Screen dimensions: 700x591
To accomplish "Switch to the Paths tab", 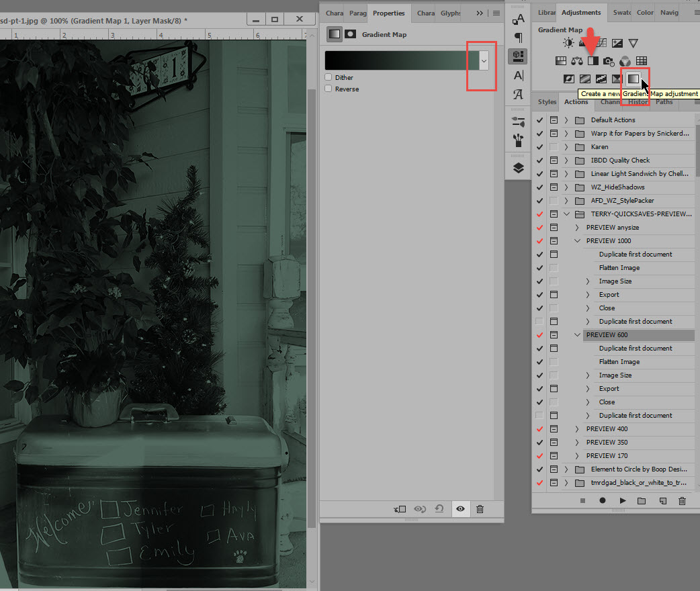I will coord(664,102).
